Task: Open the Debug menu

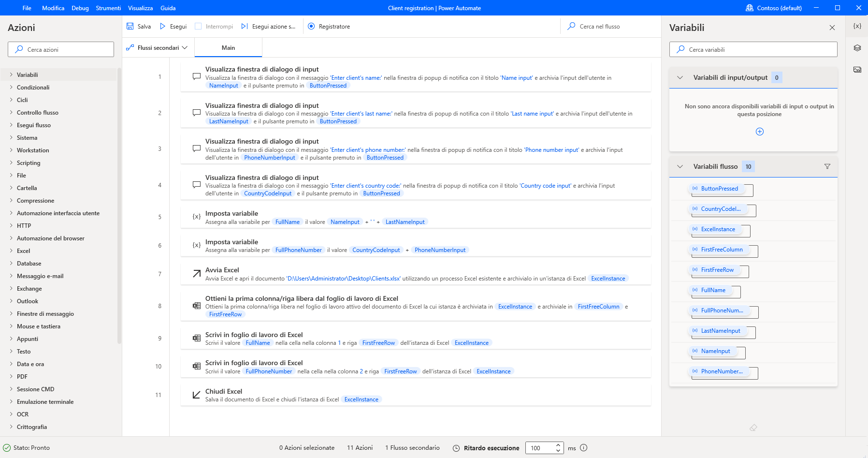Action: tap(80, 8)
